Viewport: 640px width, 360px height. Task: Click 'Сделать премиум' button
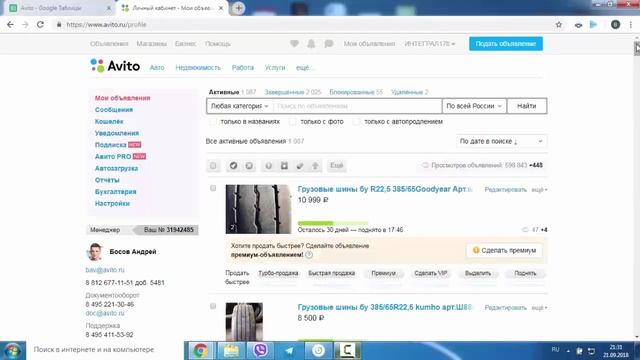pyautogui.click(x=504, y=251)
